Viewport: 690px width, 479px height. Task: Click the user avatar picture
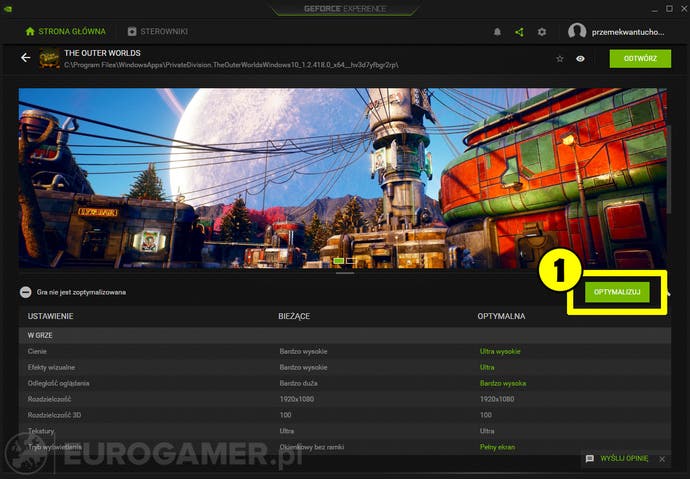[577, 31]
